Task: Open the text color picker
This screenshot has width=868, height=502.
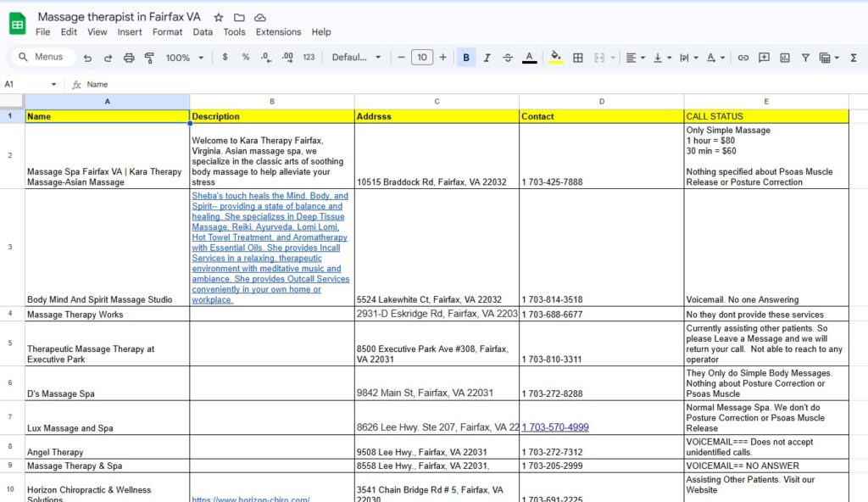Action: click(529, 57)
